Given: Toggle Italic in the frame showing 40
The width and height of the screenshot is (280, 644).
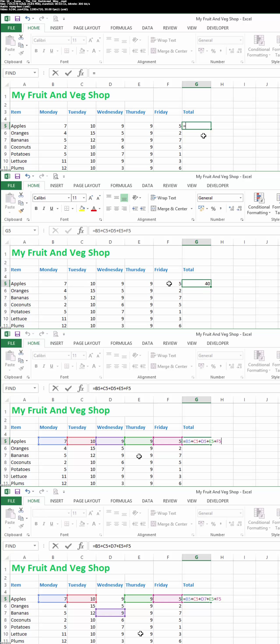Looking at the screenshot, I should click(x=44, y=208).
